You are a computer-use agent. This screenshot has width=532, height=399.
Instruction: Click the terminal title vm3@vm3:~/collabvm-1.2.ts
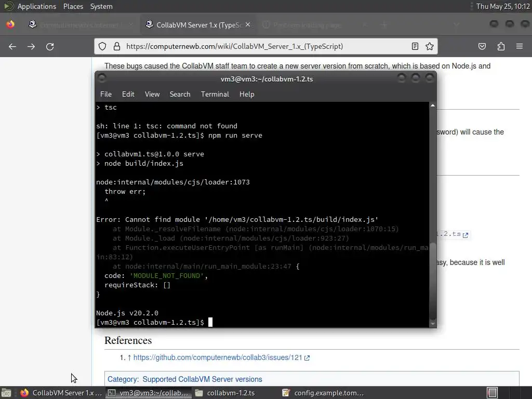point(267,79)
